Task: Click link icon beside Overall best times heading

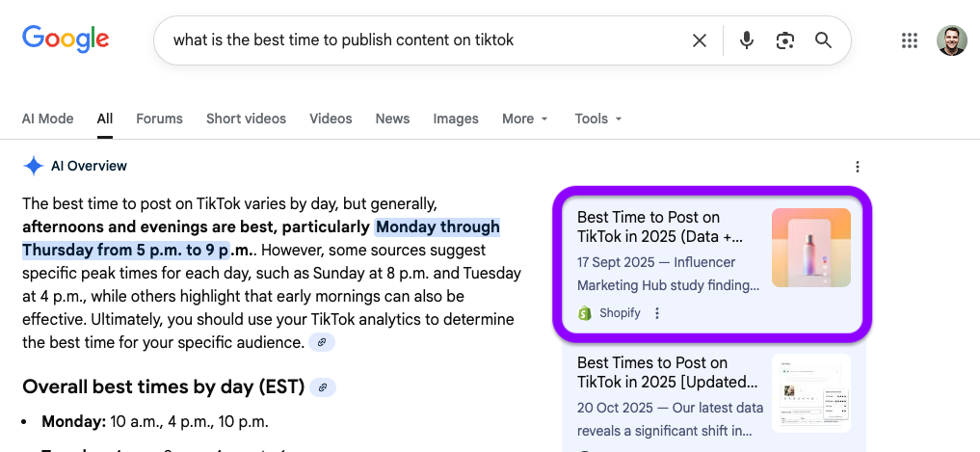Action: tap(323, 387)
